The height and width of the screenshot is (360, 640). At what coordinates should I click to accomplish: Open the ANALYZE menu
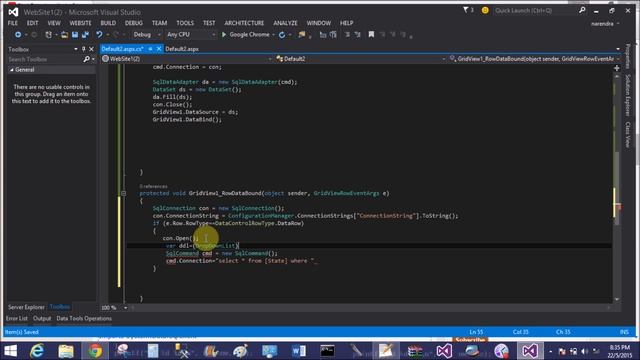[285, 23]
